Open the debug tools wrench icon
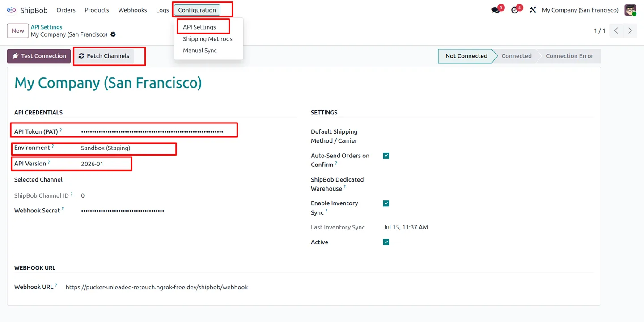The image size is (644, 322). (532, 10)
